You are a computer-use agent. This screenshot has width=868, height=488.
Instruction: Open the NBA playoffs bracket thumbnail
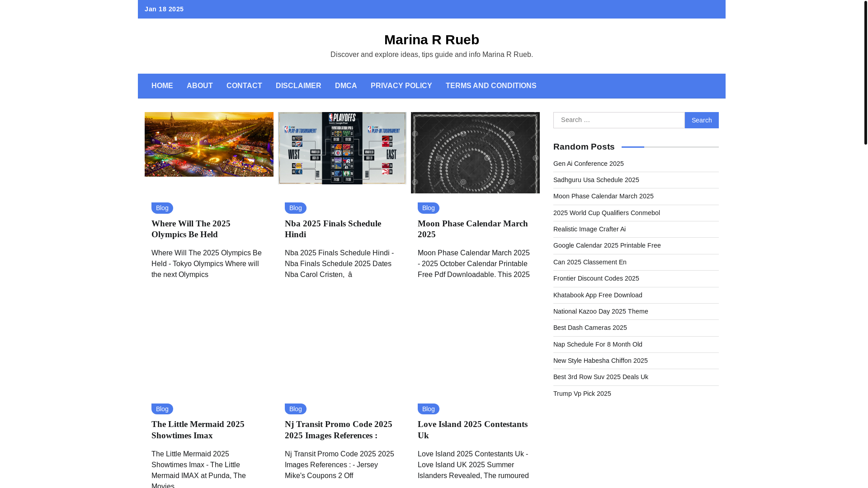tap(342, 148)
